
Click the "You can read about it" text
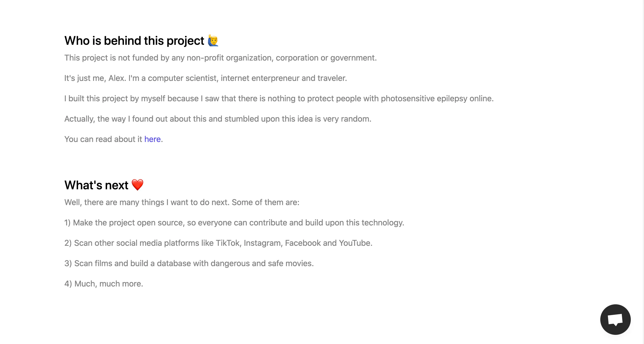103,139
